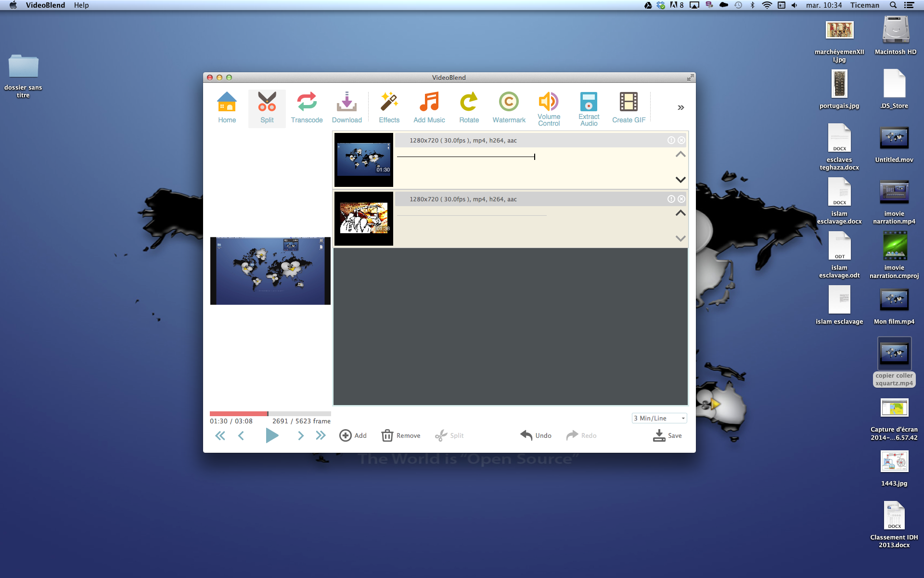This screenshot has width=924, height=578.
Task: Select the second clip thumbnail
Action: (364, 219)
